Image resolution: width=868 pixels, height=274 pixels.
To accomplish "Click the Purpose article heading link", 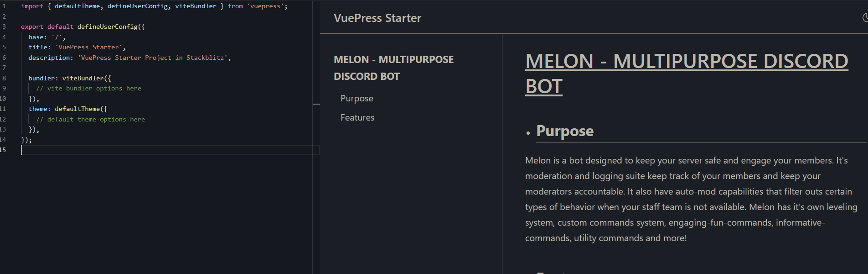I will pyautogui.click(x=565, y=131).
